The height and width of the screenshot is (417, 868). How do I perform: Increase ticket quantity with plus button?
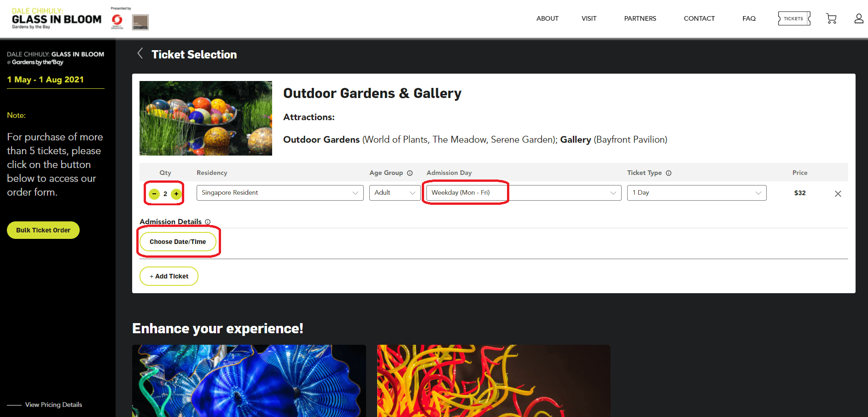[176, 194]
